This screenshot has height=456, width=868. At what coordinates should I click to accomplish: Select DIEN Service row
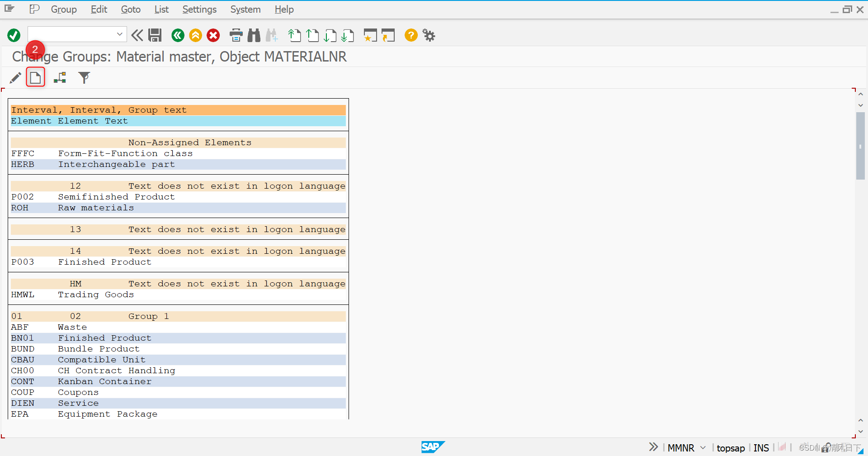(178, 403)
